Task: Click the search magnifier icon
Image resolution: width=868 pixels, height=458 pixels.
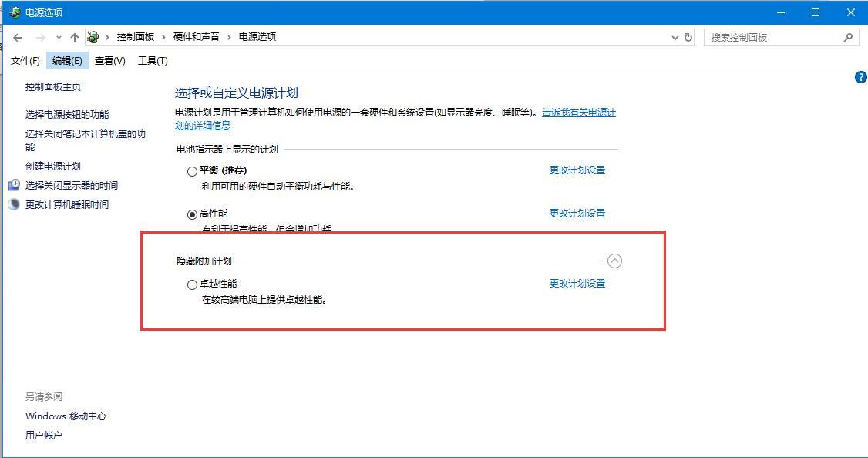Action: pyautogui.click(x=848, y=36)
